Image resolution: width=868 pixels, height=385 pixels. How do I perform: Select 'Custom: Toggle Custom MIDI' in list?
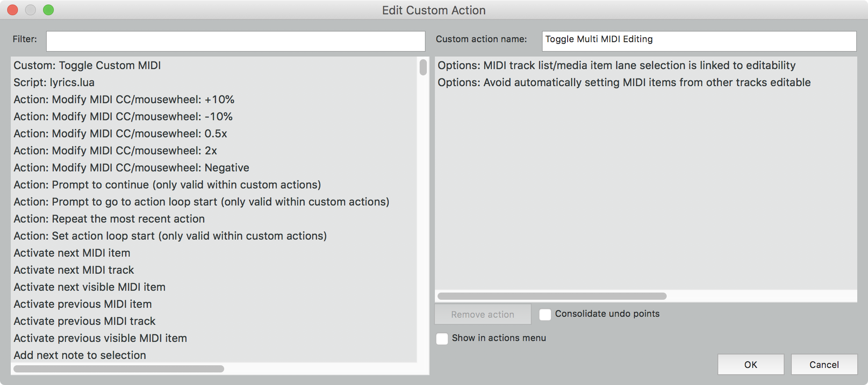[x=87, y=66]
